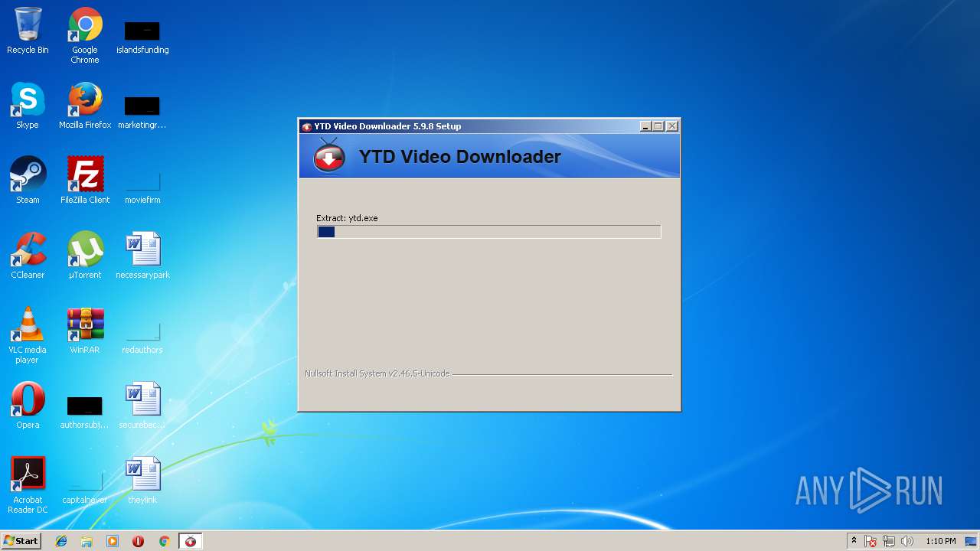Click the Chrome icon in the taskbar
Image resolution: width=980 pixels, height=551 pixels.
point(164,541)
